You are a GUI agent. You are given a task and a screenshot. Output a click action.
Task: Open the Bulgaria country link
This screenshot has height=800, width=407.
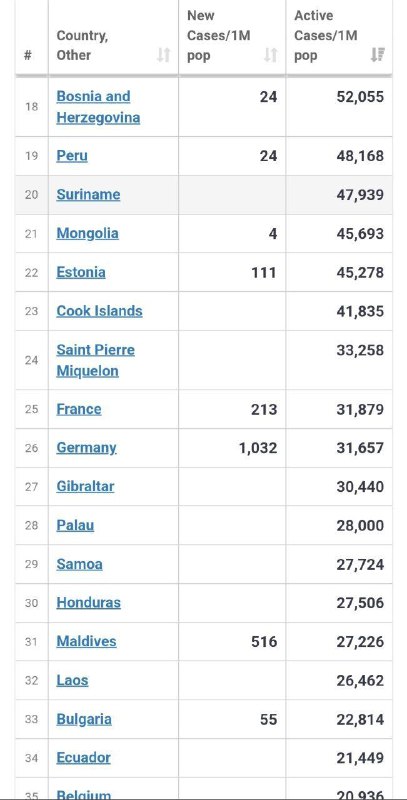pos(84,719)
